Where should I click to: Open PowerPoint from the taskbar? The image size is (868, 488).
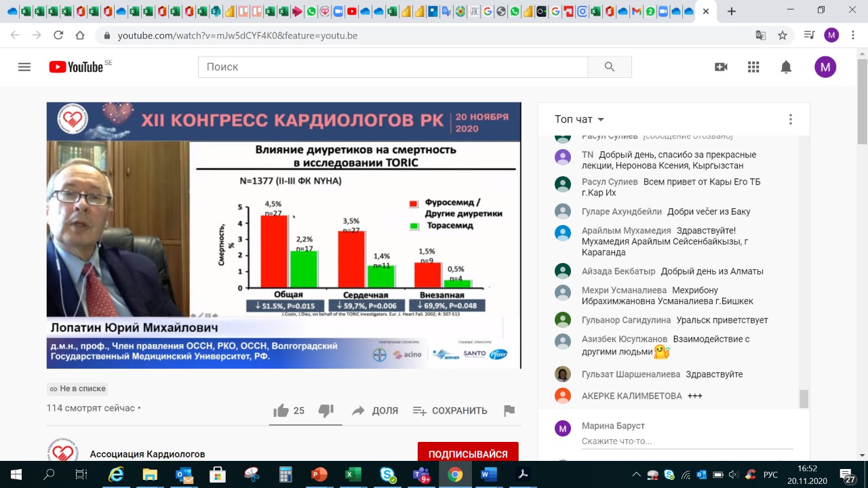[x=319, y=474]
